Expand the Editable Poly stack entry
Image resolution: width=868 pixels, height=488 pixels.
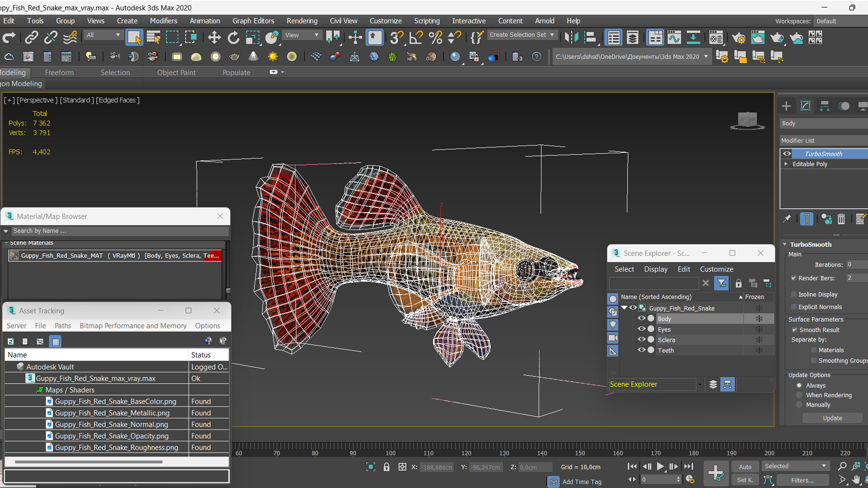(786, 164)
